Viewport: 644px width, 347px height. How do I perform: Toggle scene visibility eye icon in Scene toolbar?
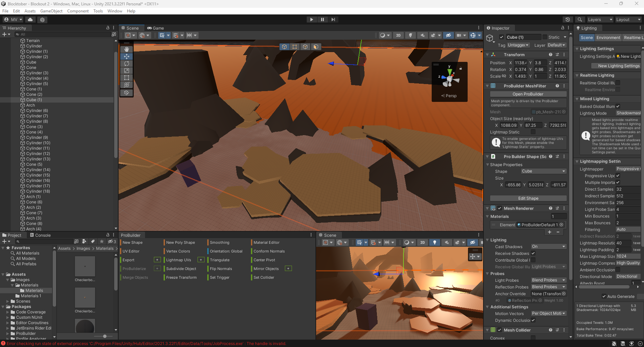(x=448, y=35)
